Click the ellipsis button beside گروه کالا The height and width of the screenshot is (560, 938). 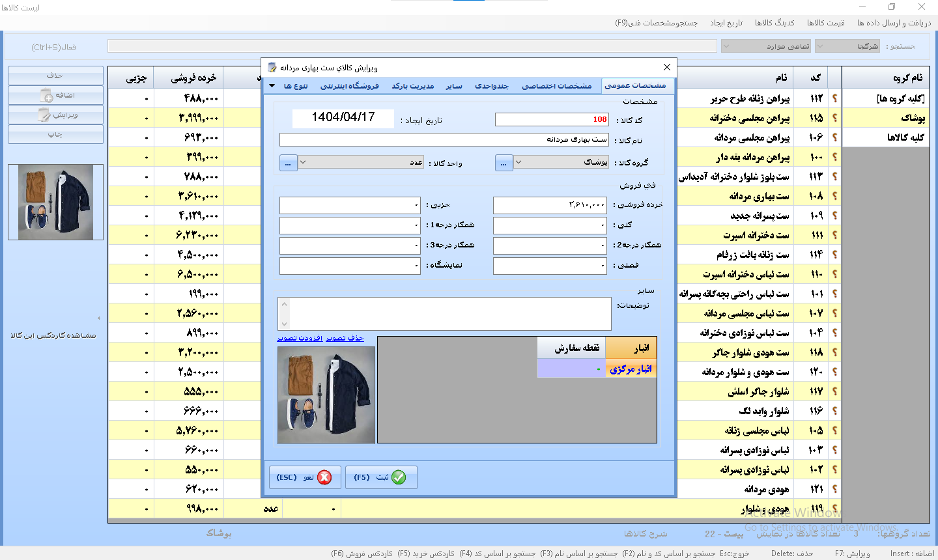click(504, 163)
